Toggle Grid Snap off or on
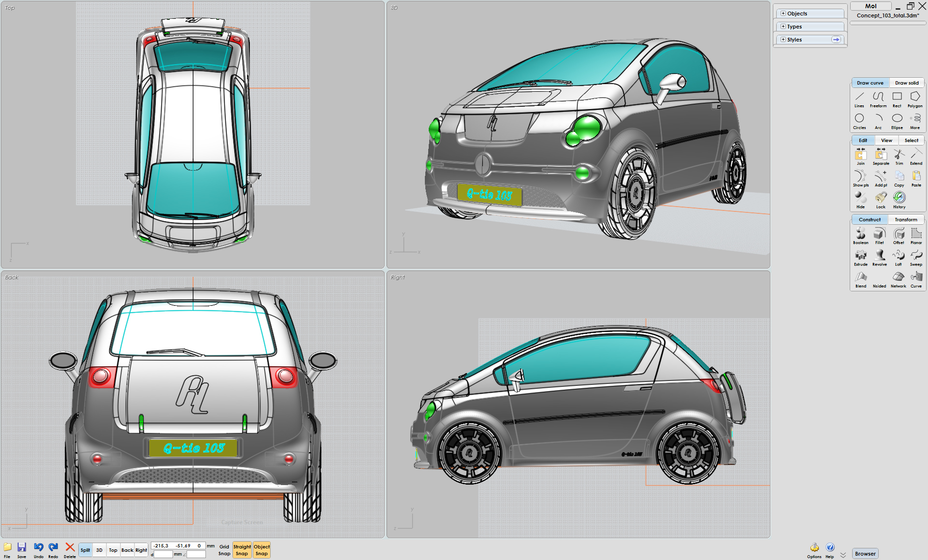The image size is (928, 560). [x=224, y=550]
